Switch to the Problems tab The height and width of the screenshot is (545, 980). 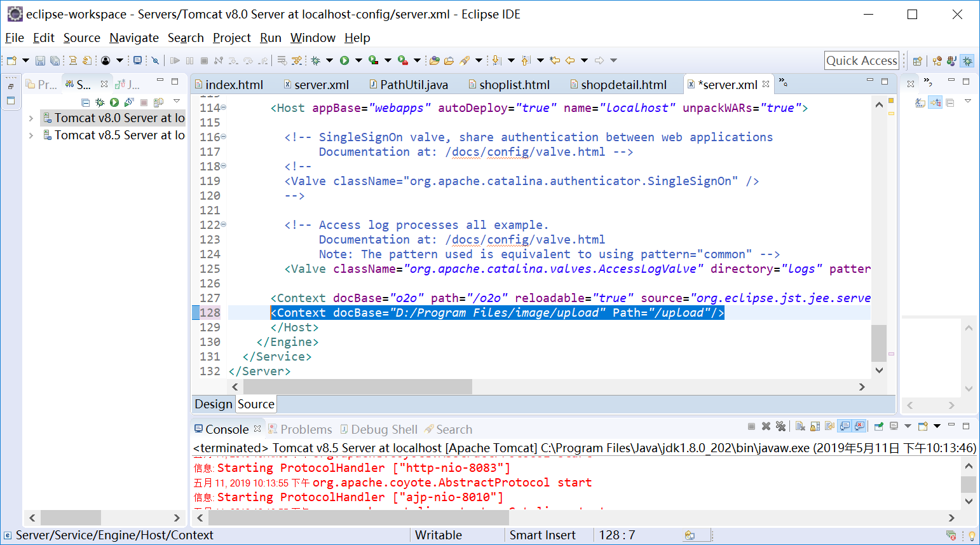coord(301,430)
